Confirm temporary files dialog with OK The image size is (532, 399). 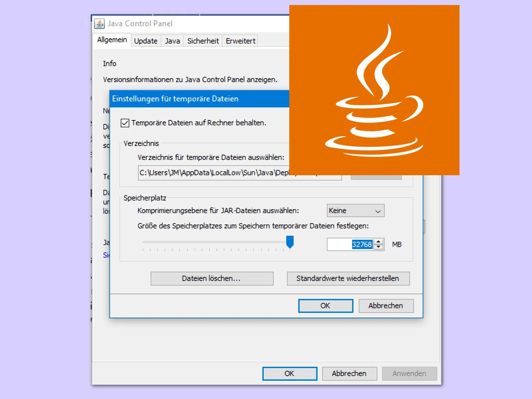coord(326,306)
